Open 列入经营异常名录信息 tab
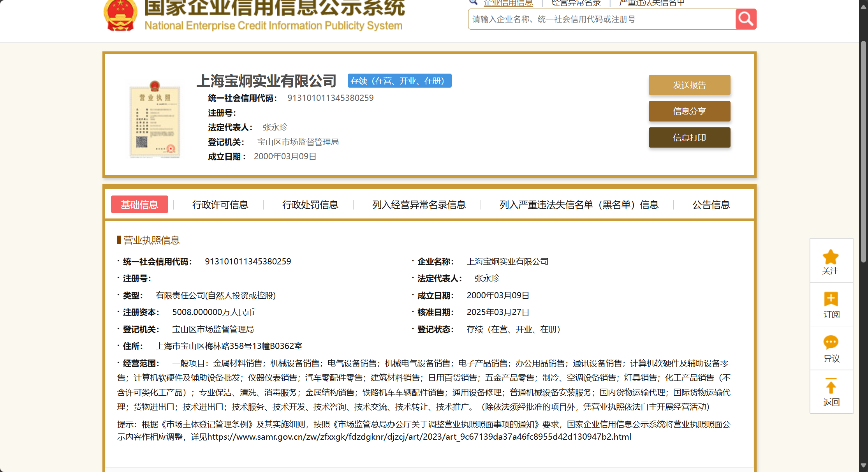 point(419,205)
